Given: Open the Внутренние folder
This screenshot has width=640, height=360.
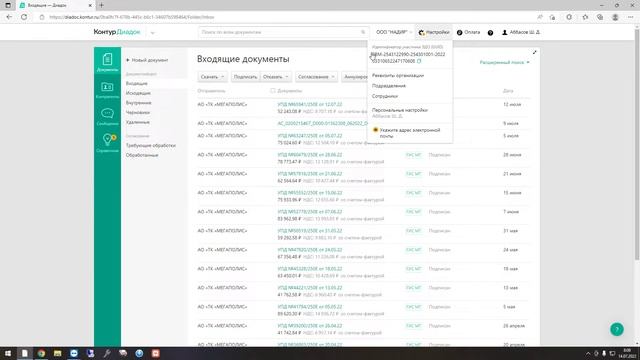Looking at the screenshot, I should (x=138, y=103).
